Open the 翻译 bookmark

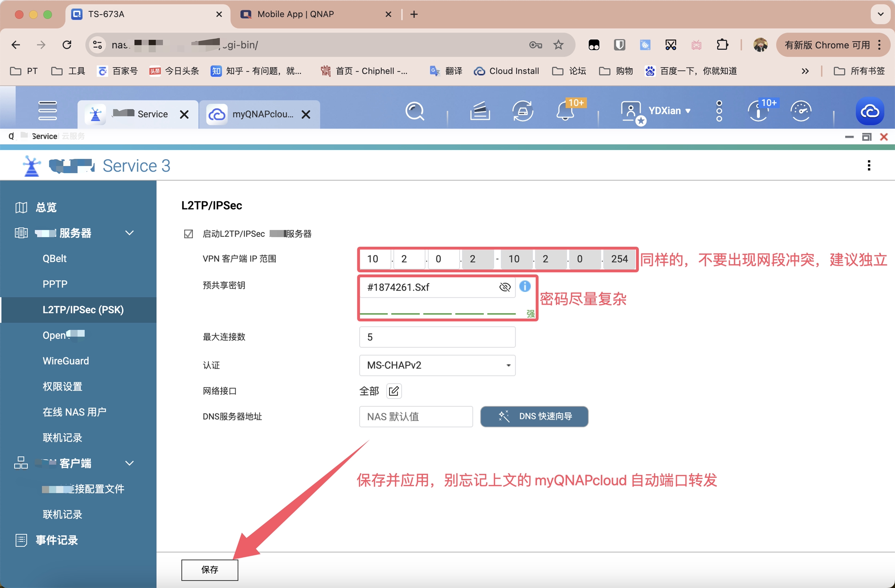coord(446,71)
